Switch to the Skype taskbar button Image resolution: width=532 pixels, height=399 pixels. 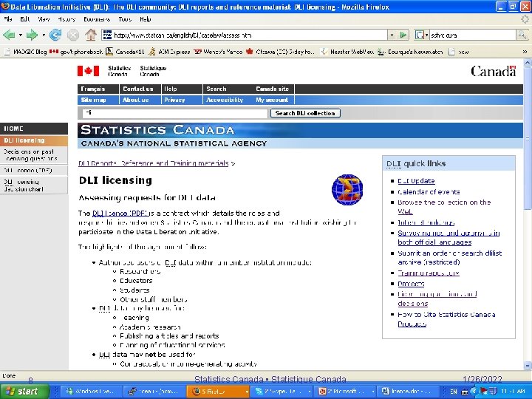pyautogui.click(x=282, y=391)
